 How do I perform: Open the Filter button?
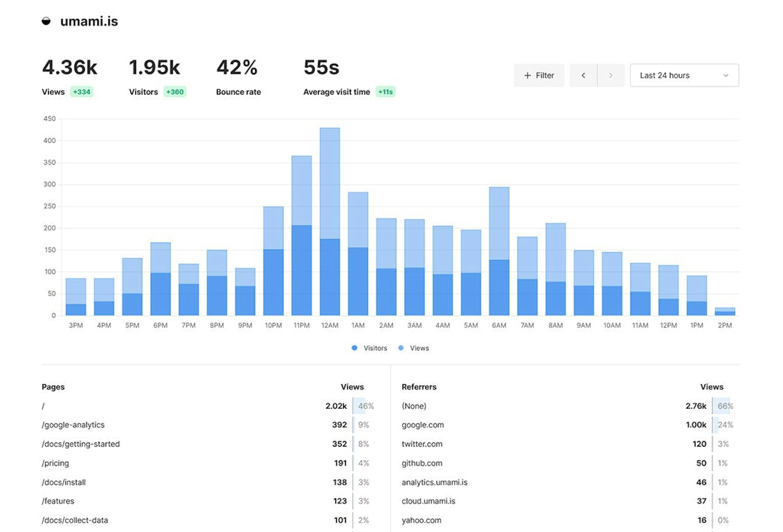click(x=539, y=75)
